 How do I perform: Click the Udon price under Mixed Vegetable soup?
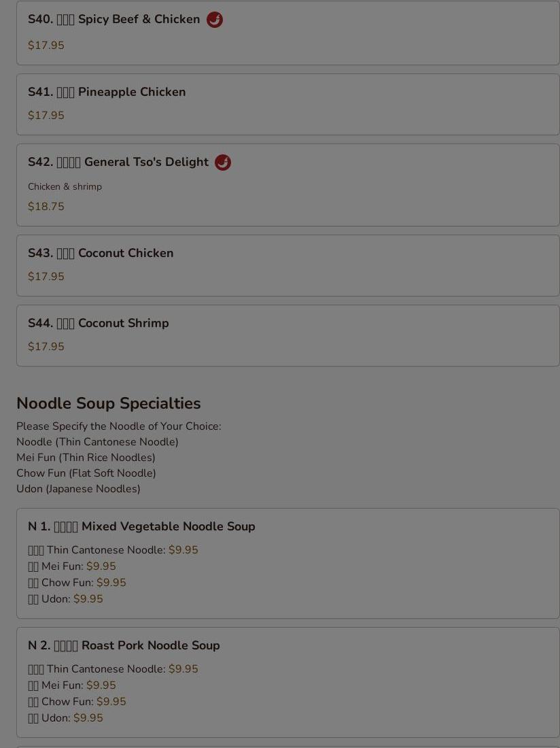[88, 598]
